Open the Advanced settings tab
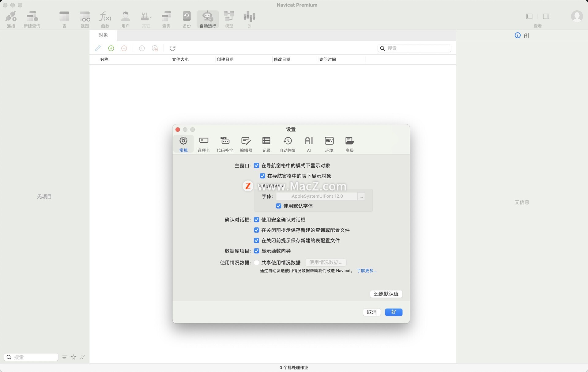This screenshot has width=588, height=372. coord(350,144)
